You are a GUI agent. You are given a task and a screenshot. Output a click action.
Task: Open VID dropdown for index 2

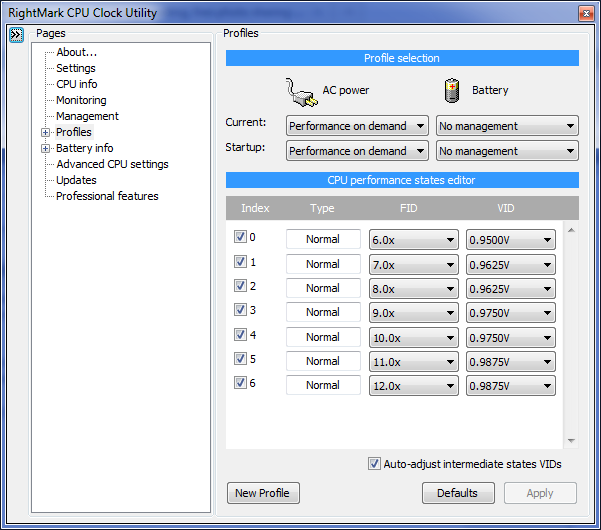click(x=511, y=289)
